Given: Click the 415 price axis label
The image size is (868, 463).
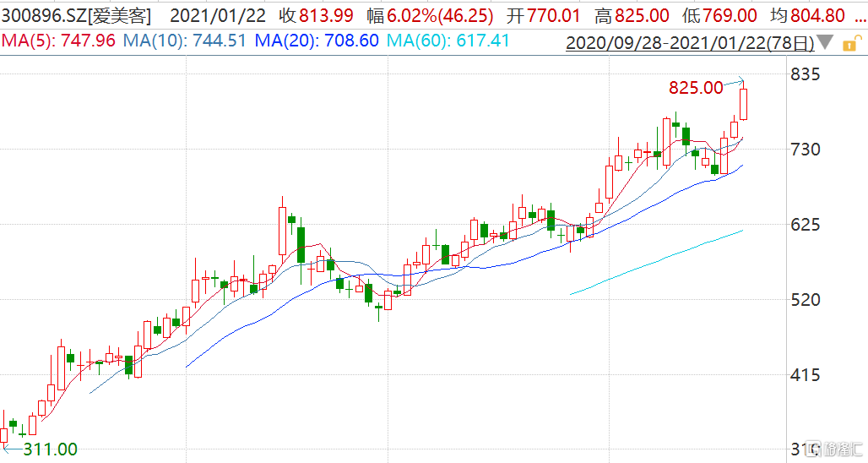Looking at the screenshot, I should (806, 375).
